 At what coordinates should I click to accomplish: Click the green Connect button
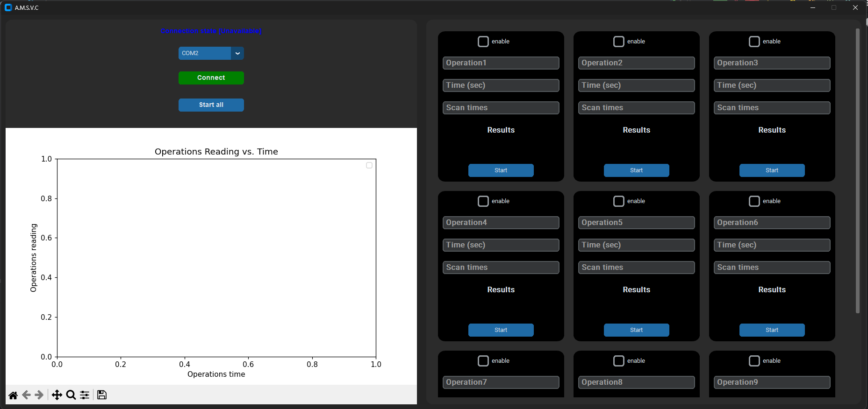tap(211, 78)
